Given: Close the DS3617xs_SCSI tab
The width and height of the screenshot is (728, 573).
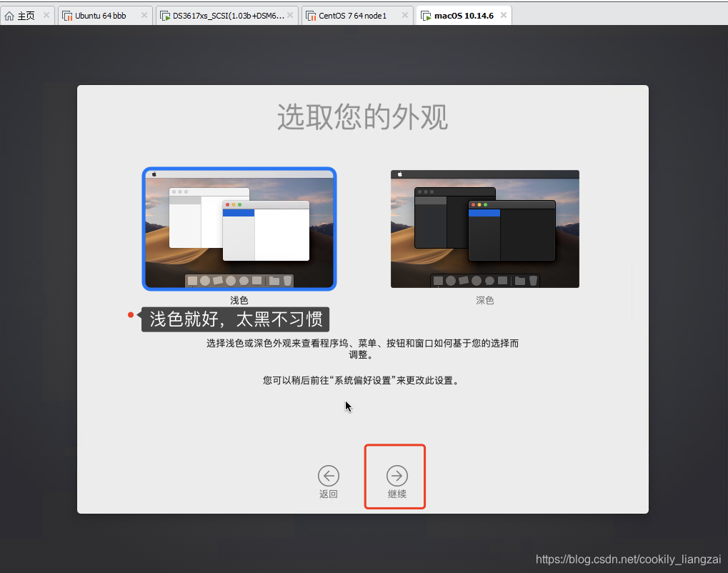Looking at the screenshot, I should [x=290, y=15].
